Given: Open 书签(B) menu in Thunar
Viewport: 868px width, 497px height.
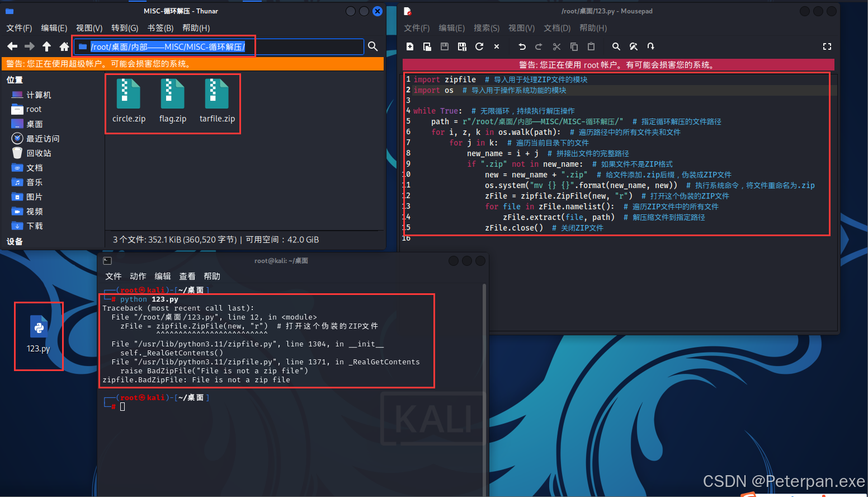Looking at the screenshot, I should click(161, 28).
